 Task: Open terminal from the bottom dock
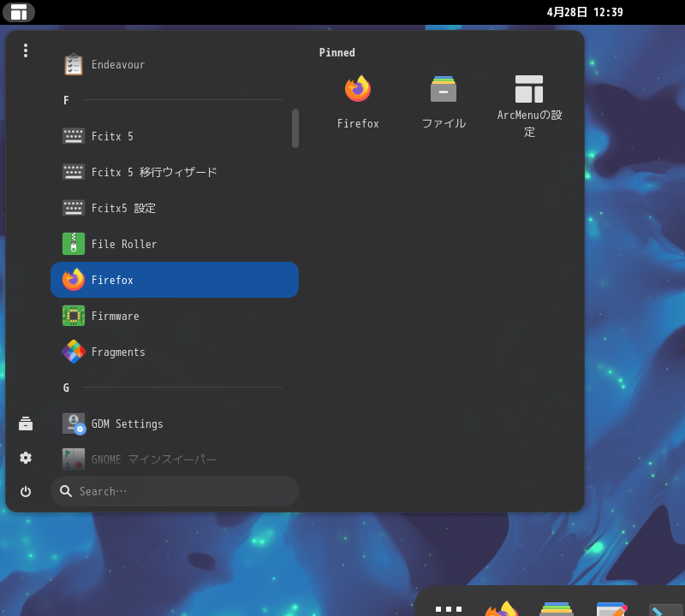tap(666, 609)
